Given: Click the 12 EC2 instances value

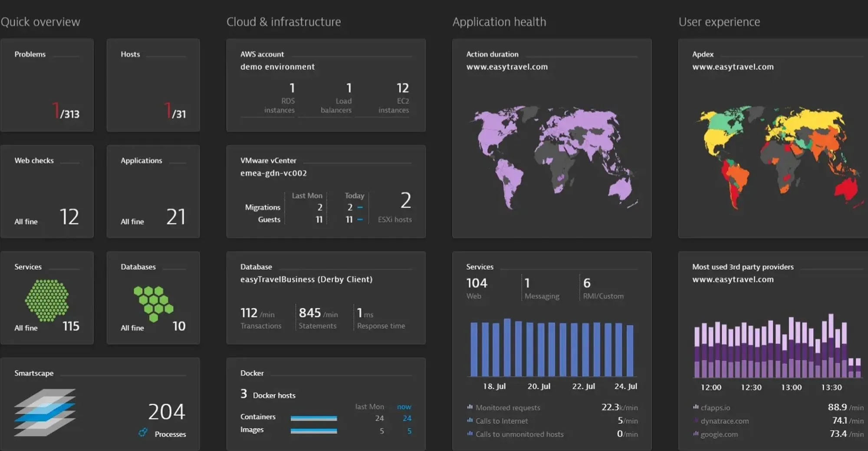Looking at the screenshot, I should pyautogui.click(x=403, y=88).
